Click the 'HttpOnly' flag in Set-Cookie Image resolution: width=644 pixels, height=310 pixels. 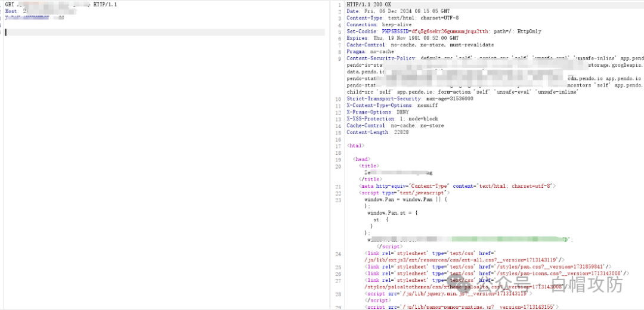pos(530,31)
